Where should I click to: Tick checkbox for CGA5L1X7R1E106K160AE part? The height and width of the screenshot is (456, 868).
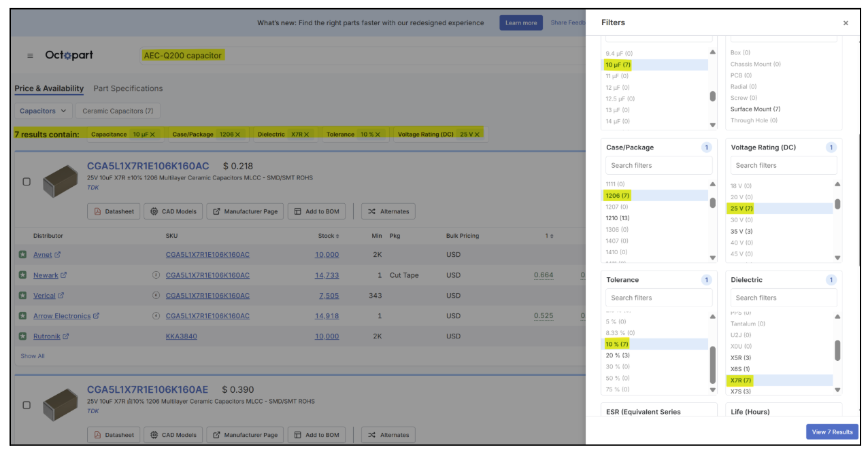click(x=27, y=405)
